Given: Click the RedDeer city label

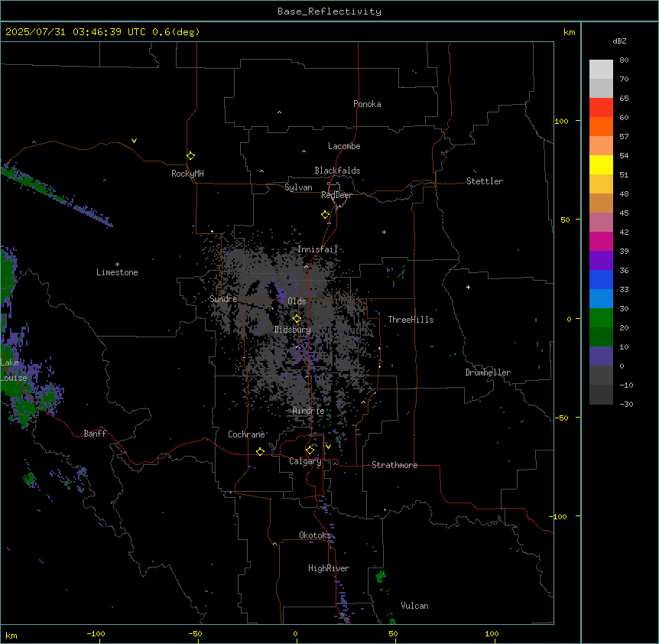Looking at the screenshot, I should (x=336, y=195).
